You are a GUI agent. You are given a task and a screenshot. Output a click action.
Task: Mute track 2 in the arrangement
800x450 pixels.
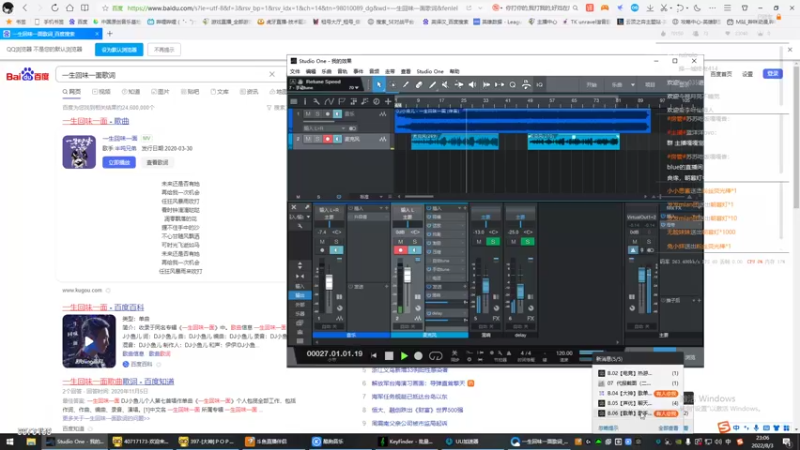pyautogui.click(x=308, y=139)
